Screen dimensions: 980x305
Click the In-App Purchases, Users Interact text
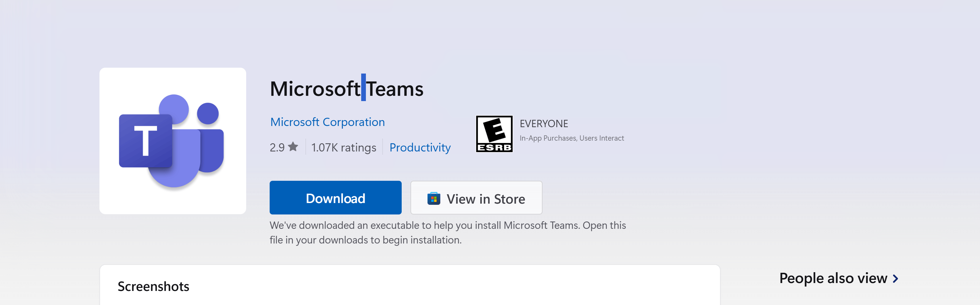[x=571, y=138]
